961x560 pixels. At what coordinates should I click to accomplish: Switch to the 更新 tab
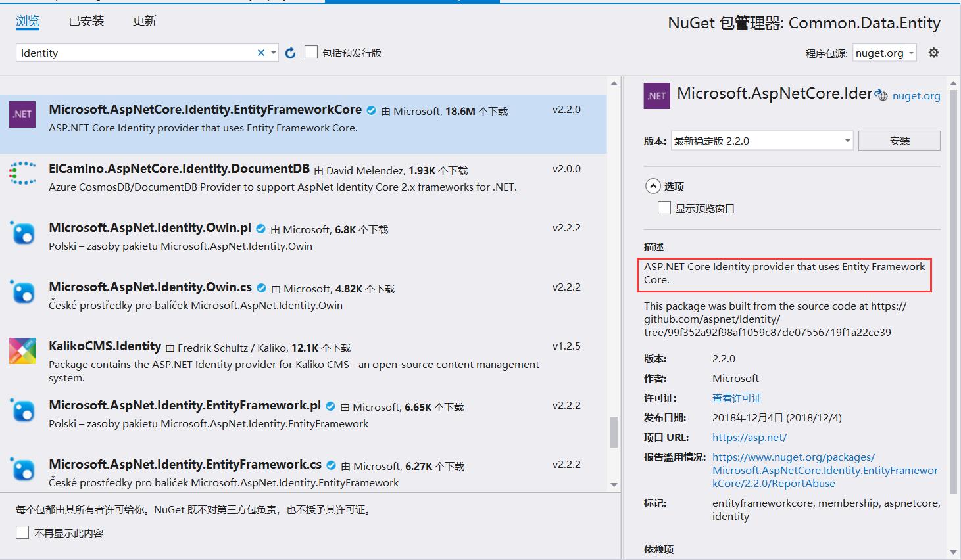145,21
